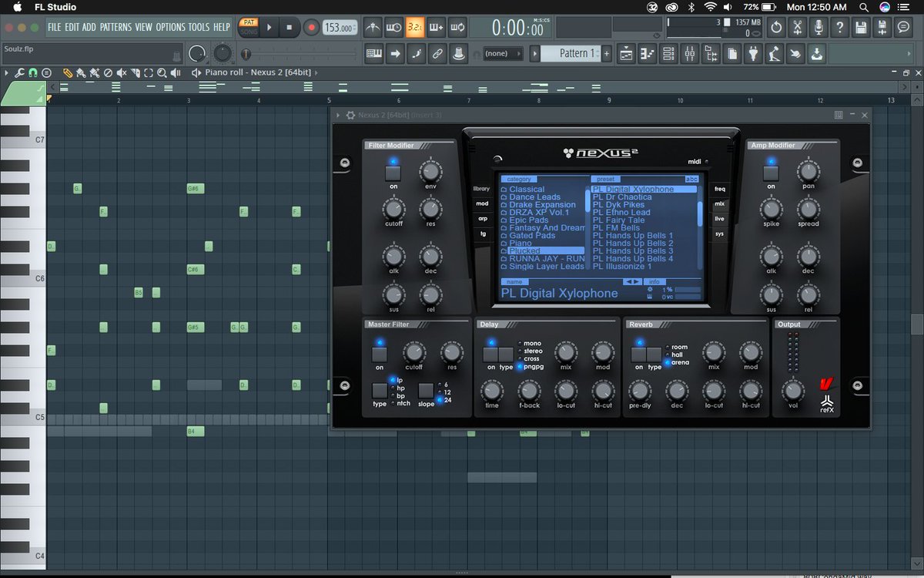
Task: Click the link chain icon in toolbar
Action: click(x=437, y=54)
